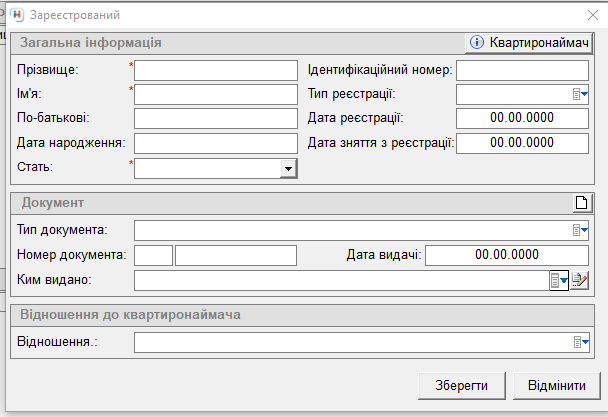The image size is (608, 417).
Task: Open the Тип реєстрації dropdown list
Action: coord(580,94)
